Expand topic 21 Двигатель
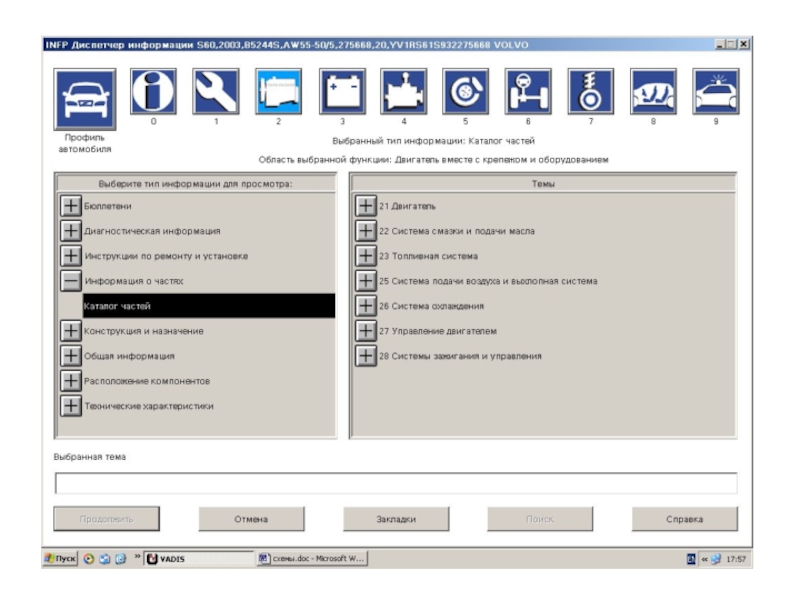Image resolution: width=800 pixels, height=600 pixels. [366, 206]
